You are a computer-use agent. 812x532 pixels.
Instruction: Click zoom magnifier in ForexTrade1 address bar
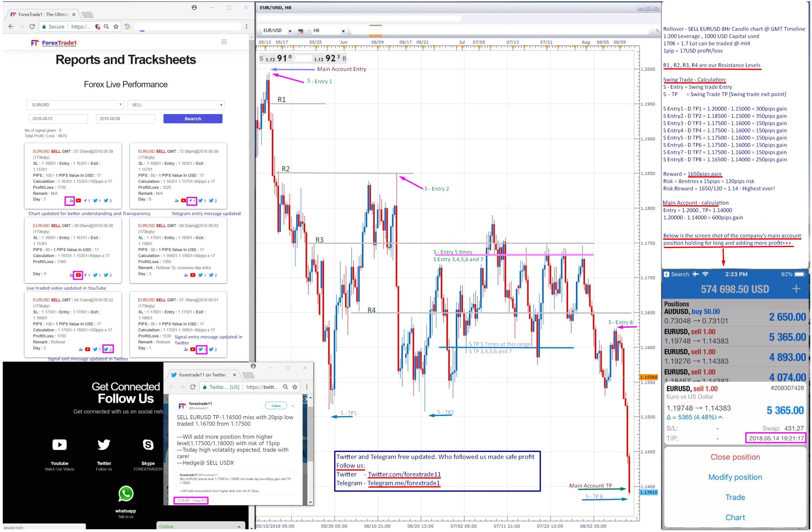106,27
